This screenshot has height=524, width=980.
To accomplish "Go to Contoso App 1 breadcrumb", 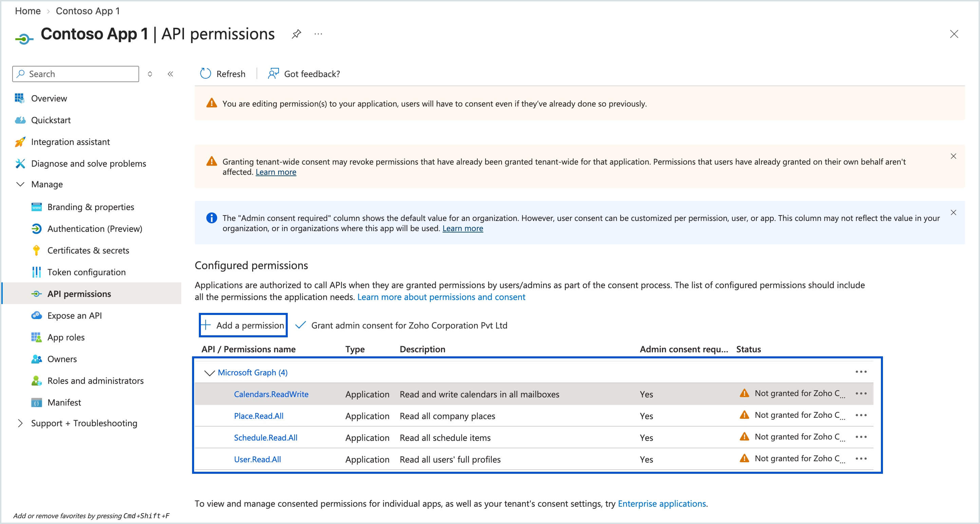I will point(88,11).
